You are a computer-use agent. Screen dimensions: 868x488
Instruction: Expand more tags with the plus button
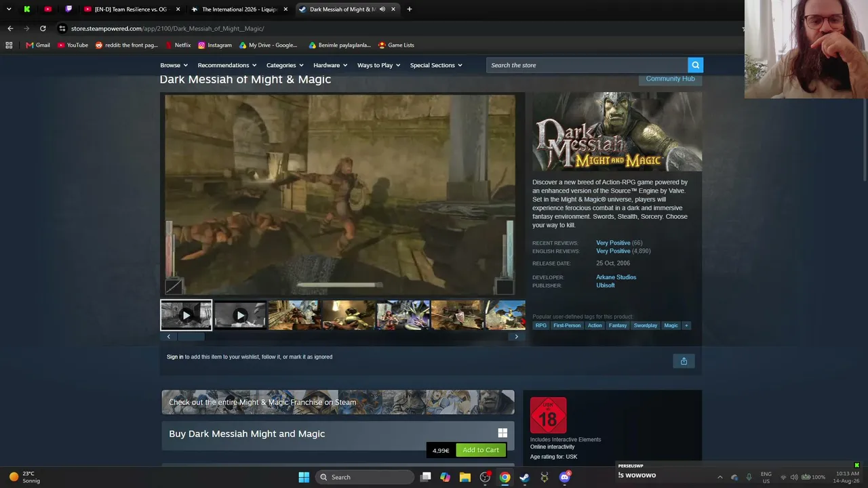686,325
